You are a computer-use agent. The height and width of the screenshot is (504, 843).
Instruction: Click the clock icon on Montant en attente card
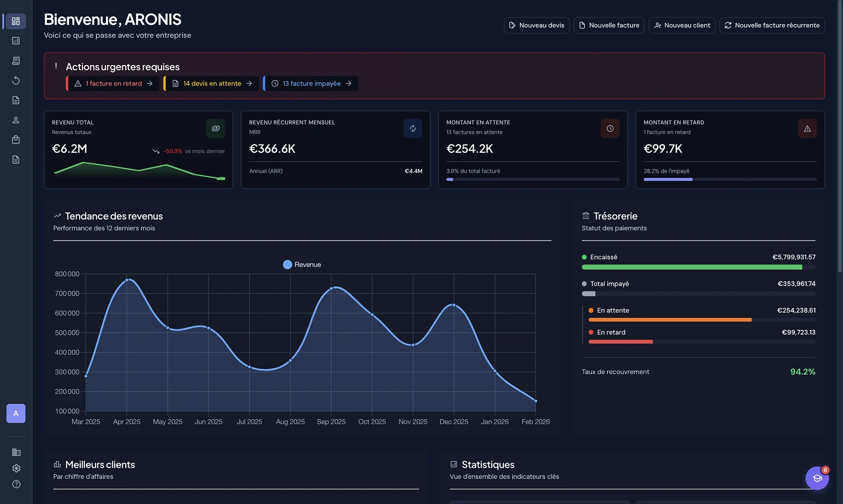(610, 128)
